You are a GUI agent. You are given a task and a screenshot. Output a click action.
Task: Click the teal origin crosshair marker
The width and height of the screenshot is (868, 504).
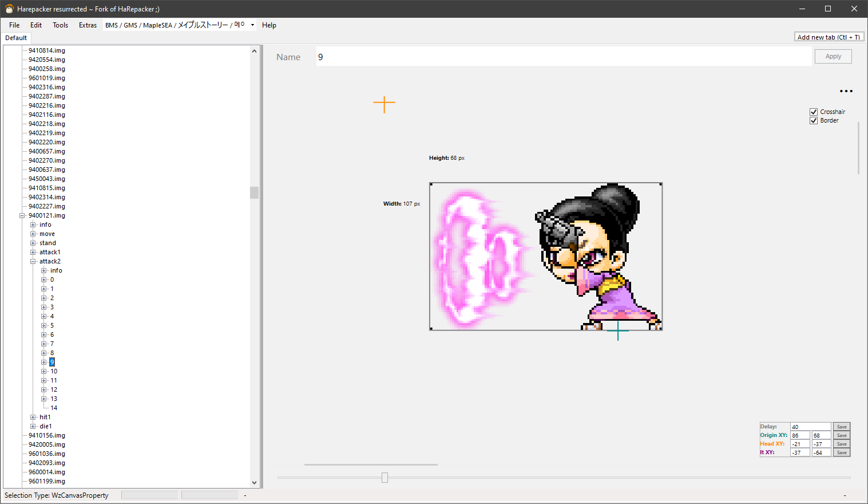pos(617,330)
